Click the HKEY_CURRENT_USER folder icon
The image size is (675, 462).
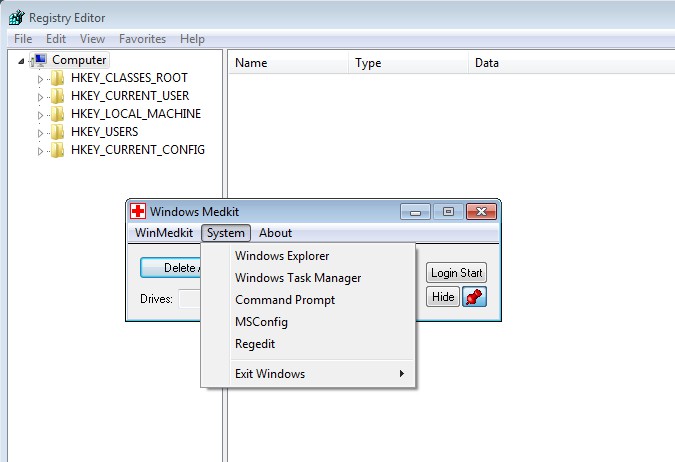coord(57,96)
